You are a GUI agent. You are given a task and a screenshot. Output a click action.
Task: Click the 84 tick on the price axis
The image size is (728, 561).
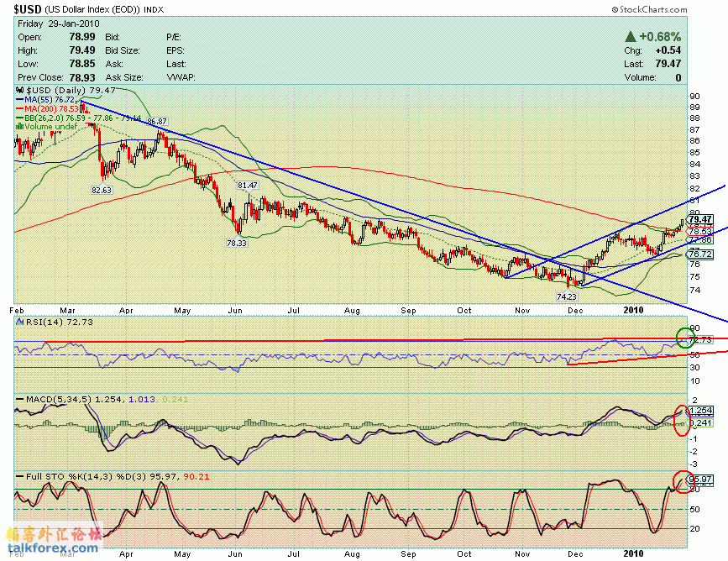[695, 164]
